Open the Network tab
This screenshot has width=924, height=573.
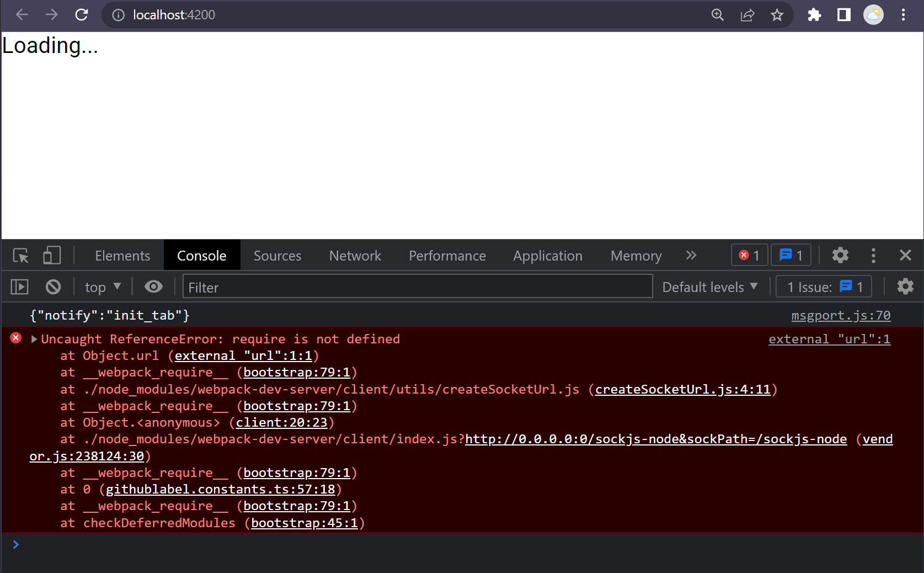point(355,256)
